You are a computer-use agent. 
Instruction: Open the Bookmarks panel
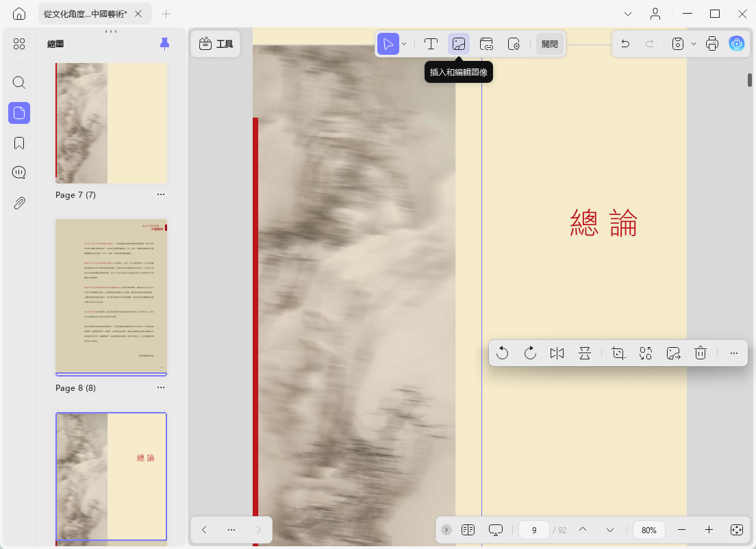tap(19, 143)
